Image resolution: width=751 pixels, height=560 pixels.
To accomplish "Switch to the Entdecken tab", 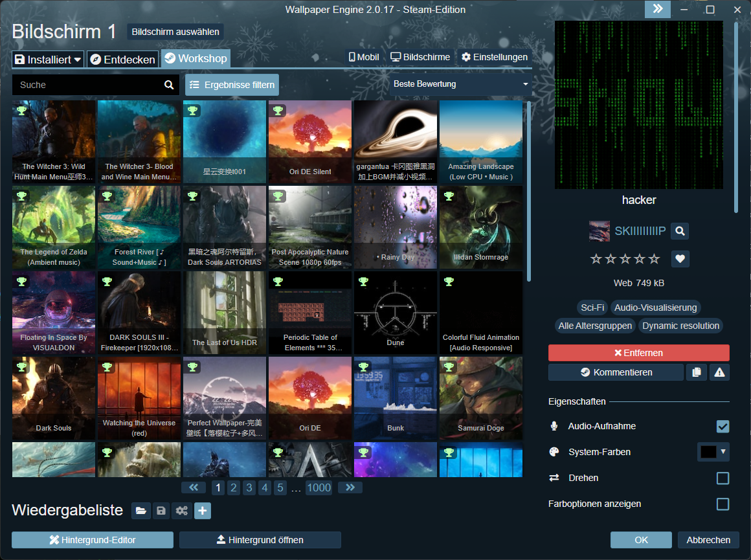I will [x=123, y=60].
